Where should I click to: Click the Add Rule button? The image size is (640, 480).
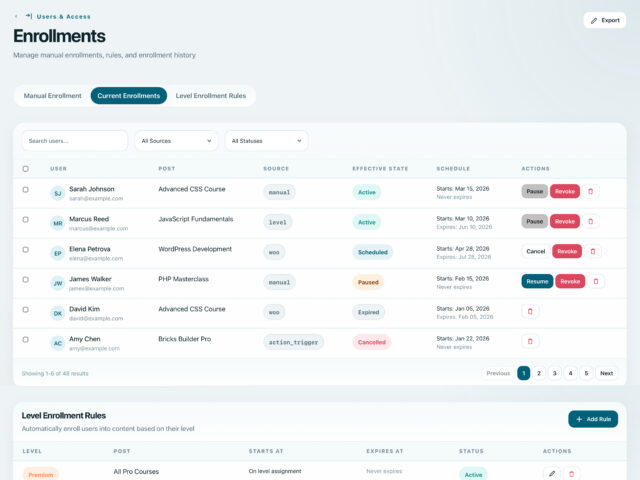click(x=593, y=419)
